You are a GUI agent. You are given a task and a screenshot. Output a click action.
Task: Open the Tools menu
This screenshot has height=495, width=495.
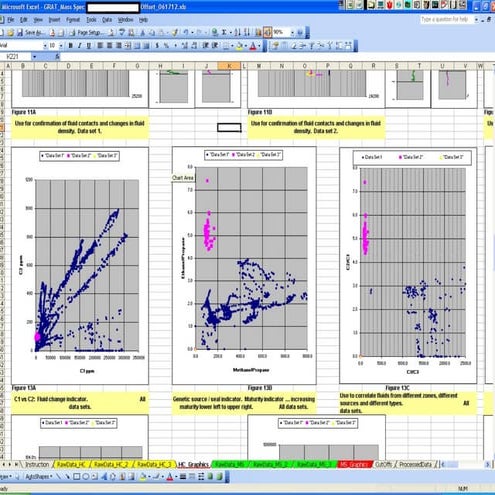click(x=91, y=20)
